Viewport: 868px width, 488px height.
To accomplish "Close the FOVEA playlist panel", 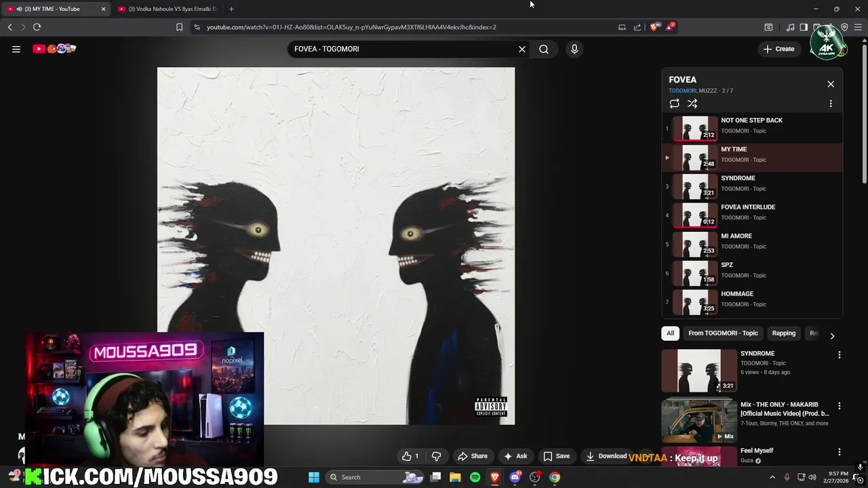I will [x=831, y=84].
